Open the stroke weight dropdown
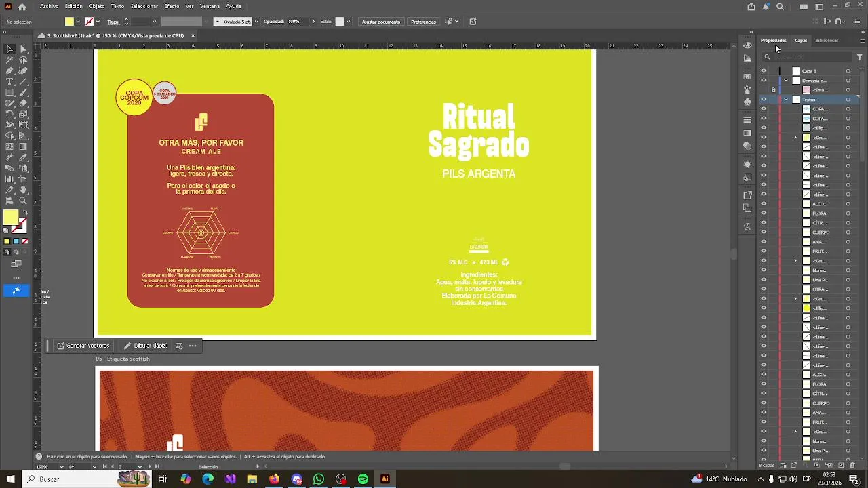 (x=154, y=22)
